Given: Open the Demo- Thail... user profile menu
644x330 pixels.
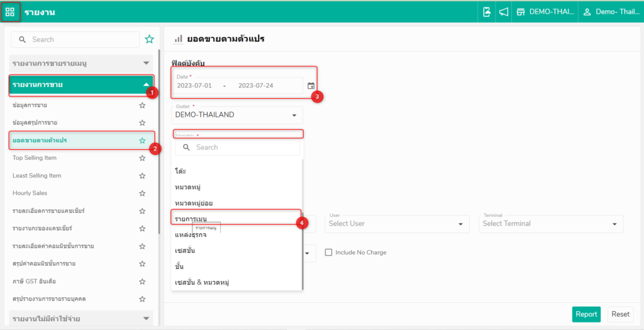Looking at the screenshot, I should click(611, 12).
